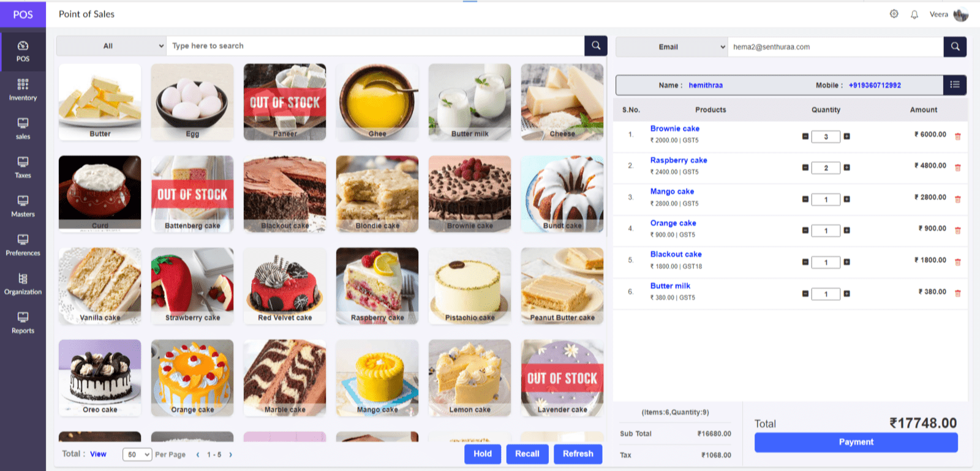Viewport: 980px width, 471px height.
Task: Open the Taxes sidebar section
Action: (23, 167)
